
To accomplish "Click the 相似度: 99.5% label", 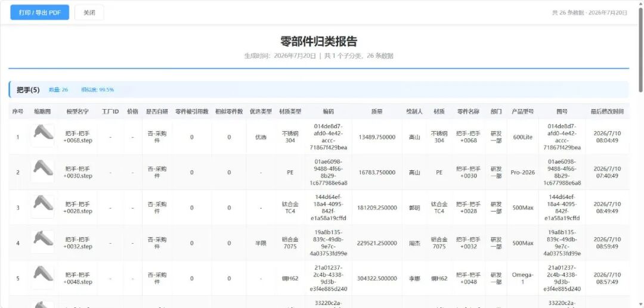I will pos(97,90).
